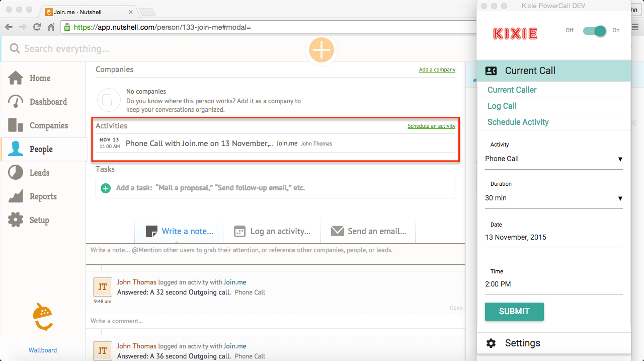This screenshot has width=644, height=361.
Task: Click the Time field showing 2:00 PM
Action: (554, 284)
